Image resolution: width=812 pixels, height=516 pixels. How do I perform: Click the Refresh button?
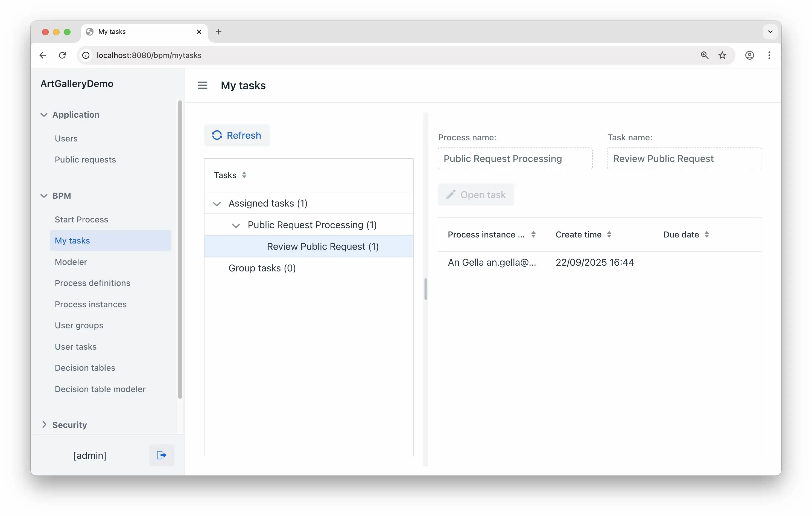coord(237,135)
